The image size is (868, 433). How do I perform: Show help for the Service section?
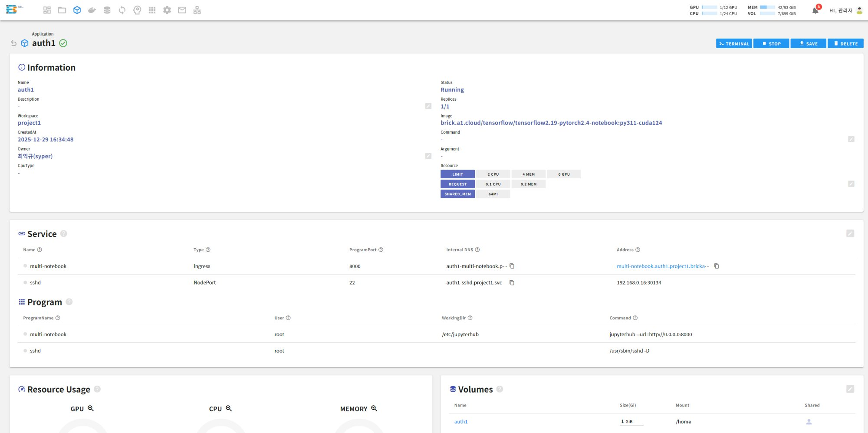(64, 233)
